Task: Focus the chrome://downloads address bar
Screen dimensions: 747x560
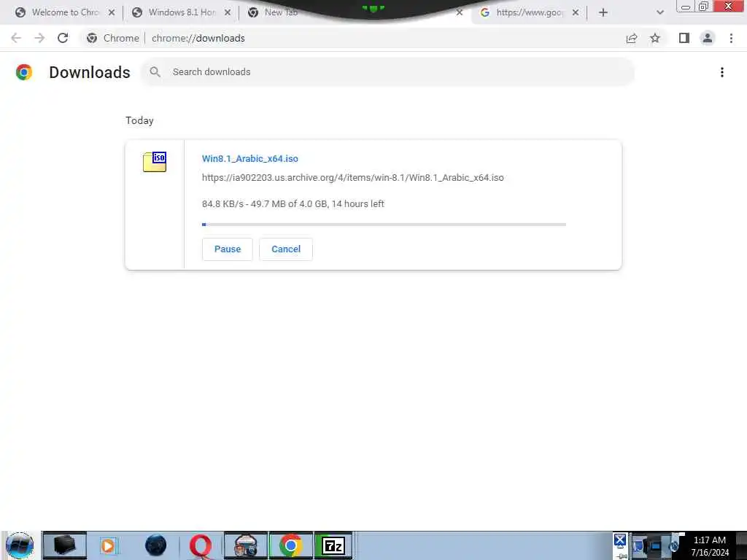Action: [x=198, y=38]
